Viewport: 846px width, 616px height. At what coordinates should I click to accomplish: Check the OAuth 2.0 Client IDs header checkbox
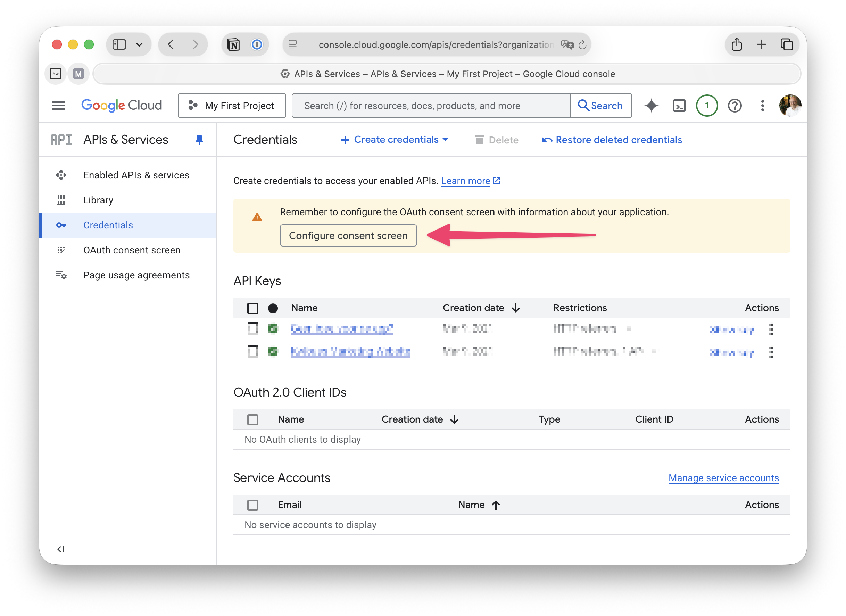point(252,419)
